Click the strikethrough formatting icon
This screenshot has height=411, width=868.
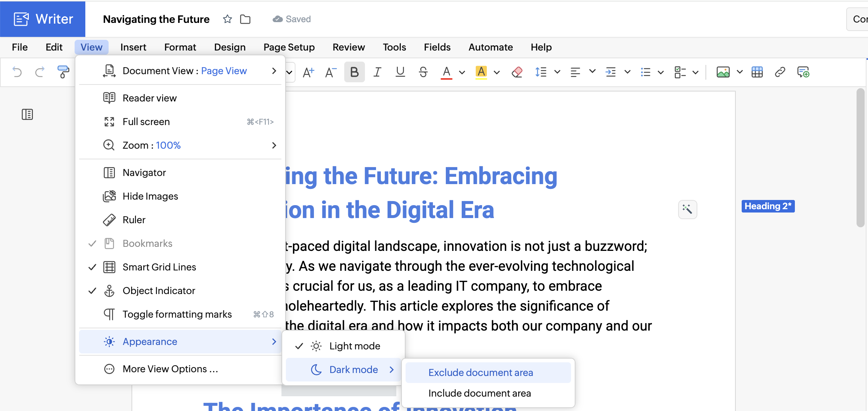coord(423,72)
